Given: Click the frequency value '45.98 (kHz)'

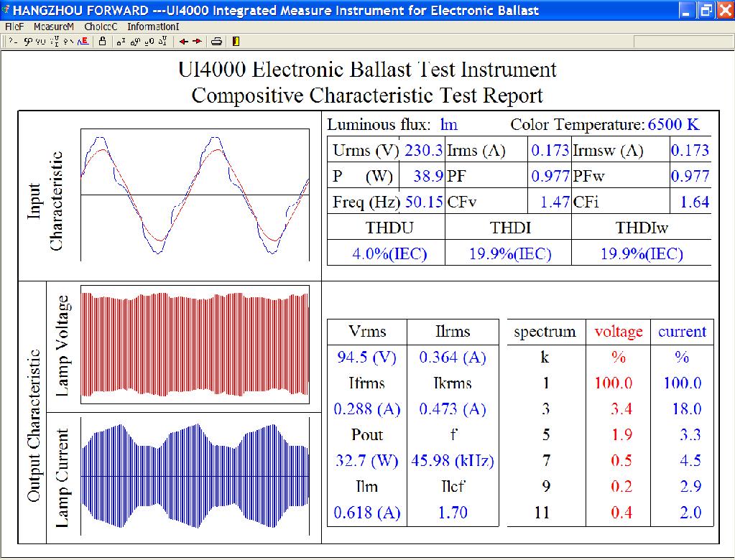Looking at the screenshot, I should coord(453,461).
